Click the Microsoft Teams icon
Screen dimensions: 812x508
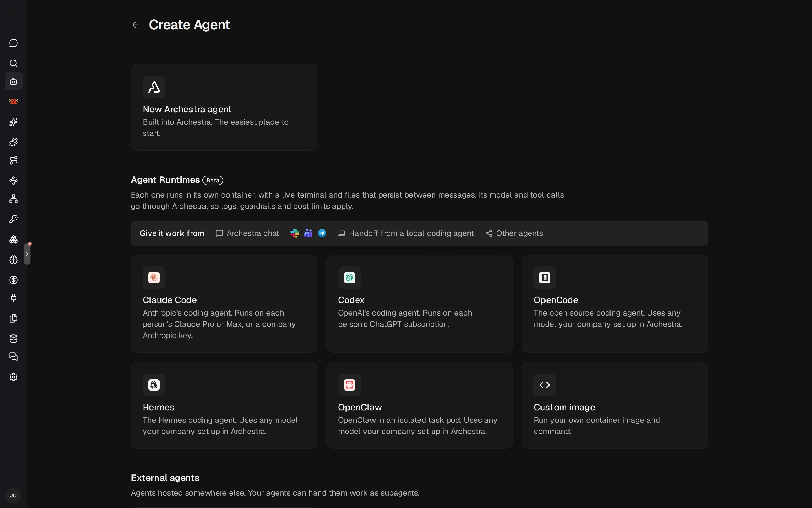pos(308,233)
